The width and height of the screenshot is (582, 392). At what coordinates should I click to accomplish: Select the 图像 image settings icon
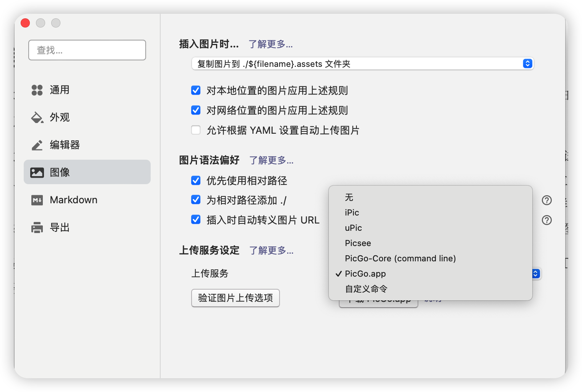click(x=37, y=172)
